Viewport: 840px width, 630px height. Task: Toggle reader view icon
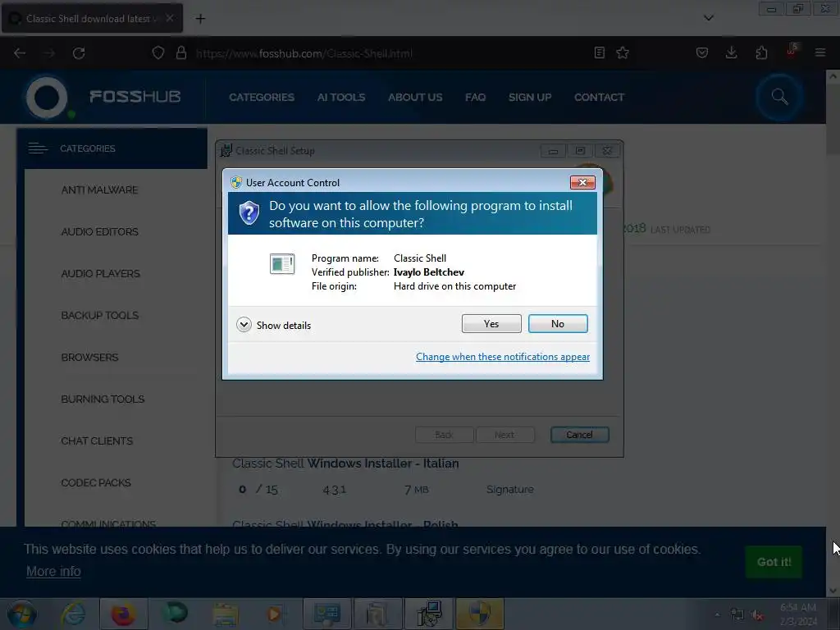(x=600, y=52)
